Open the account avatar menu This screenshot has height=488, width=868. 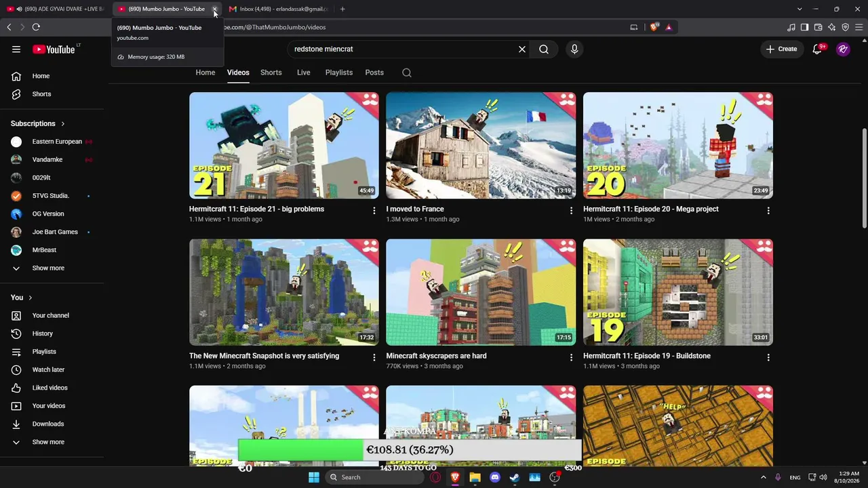843,49
